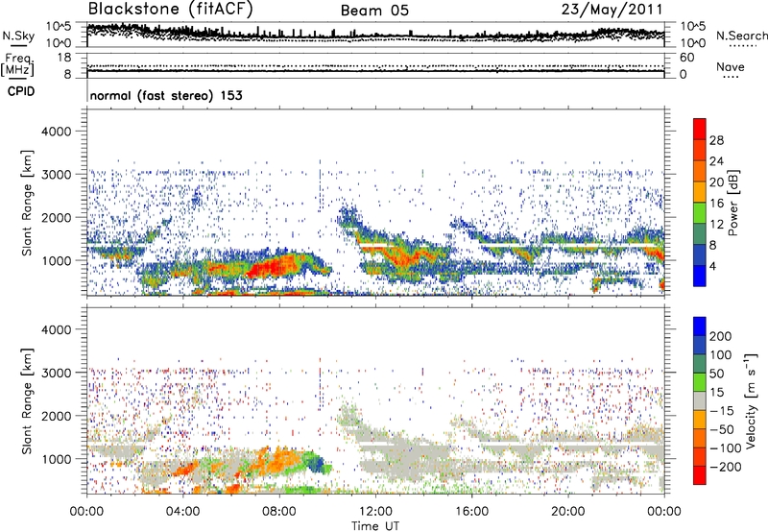768x532 pixels.
Task: Click the '16:00' time tick label
Action: pyautogui.click(x=471, y=512)
